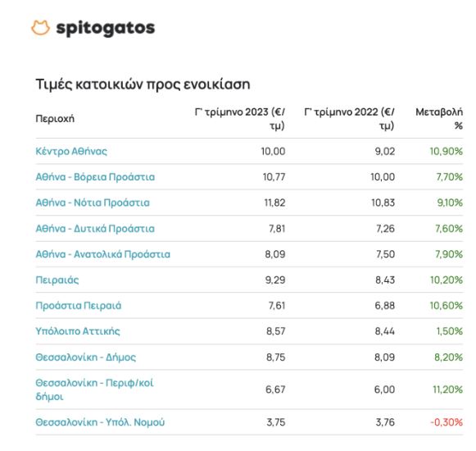Open Θεσσαλονίκη - Περιφ/κοί δήμοι link
The image size is (476, 451).
tap(94, 389)
